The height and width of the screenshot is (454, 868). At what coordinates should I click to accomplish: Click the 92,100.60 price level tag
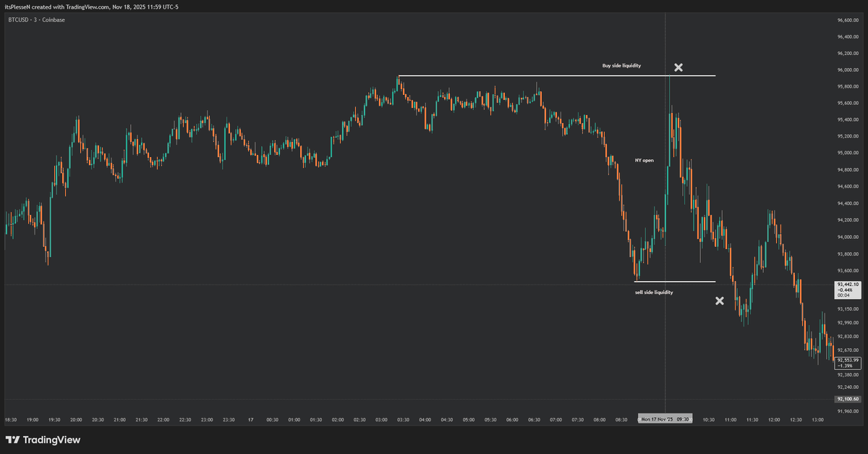pos(848,399)
